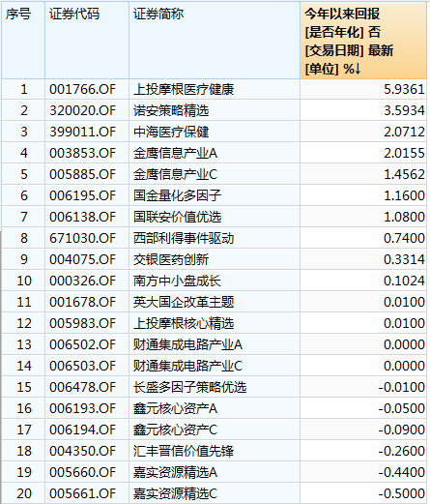The image size is (430, 504).
Task: Click return value 1.4562
Action: (x=404, y=174)
